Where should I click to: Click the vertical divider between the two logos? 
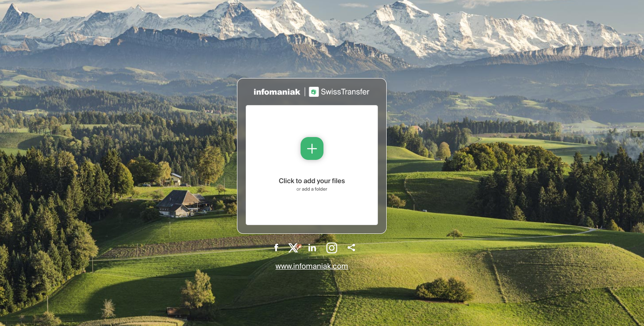pos(305,92)
